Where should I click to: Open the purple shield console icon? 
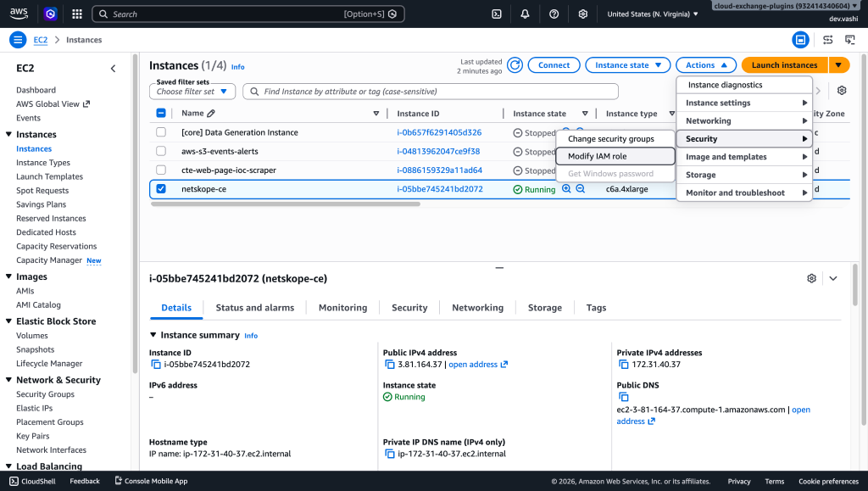point(50,14)
